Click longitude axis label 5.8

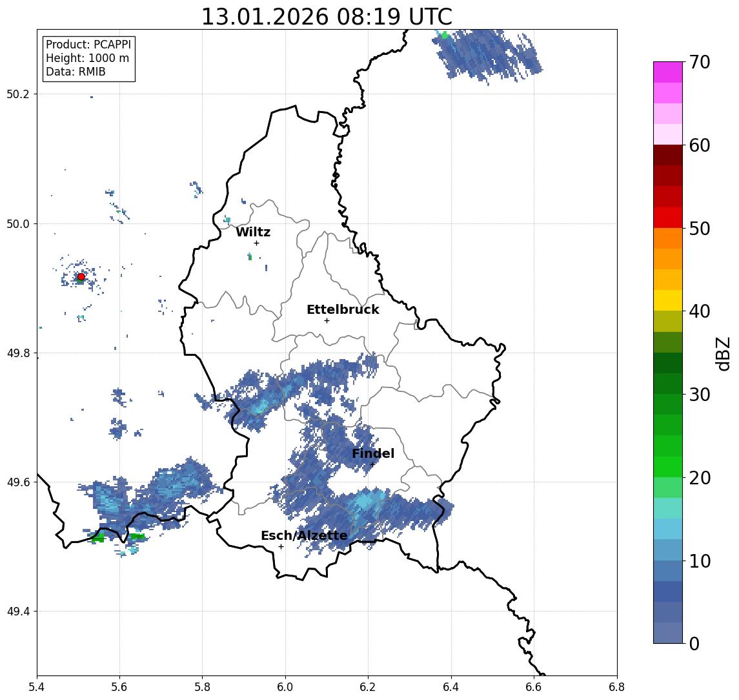203,686
